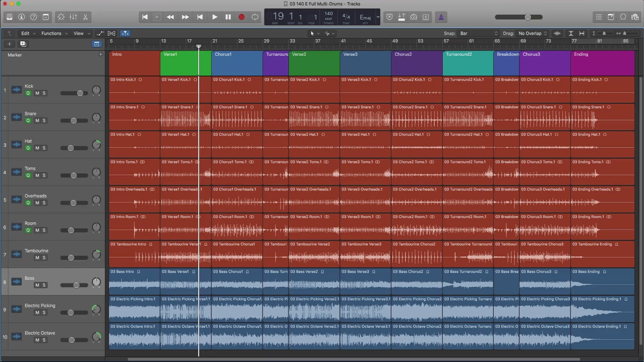This screenshot has width=644, height=362.
Task: Open the Snap Bar dropdown
Action: tap(479, 33)
